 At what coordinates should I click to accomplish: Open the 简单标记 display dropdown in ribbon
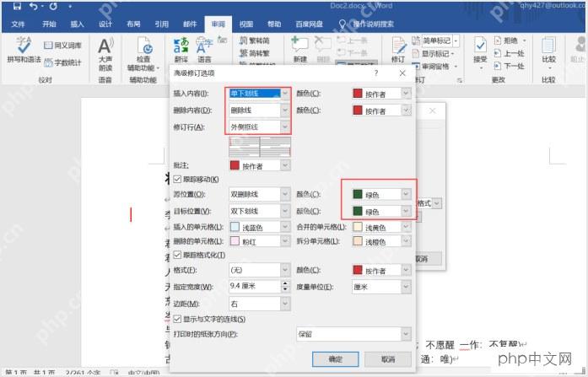point(456,40)
